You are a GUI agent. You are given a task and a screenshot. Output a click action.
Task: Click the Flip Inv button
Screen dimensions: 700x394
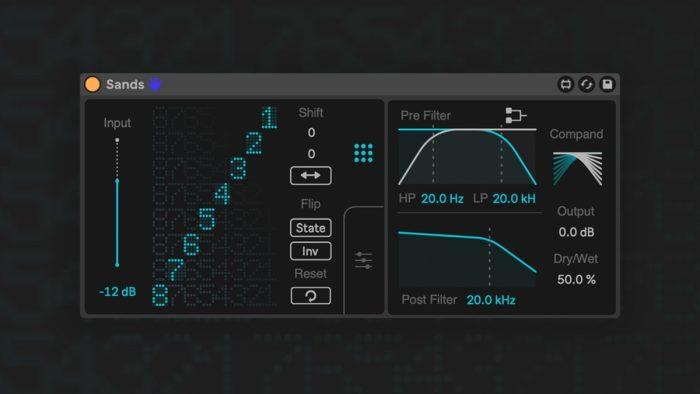click(311, 251)
